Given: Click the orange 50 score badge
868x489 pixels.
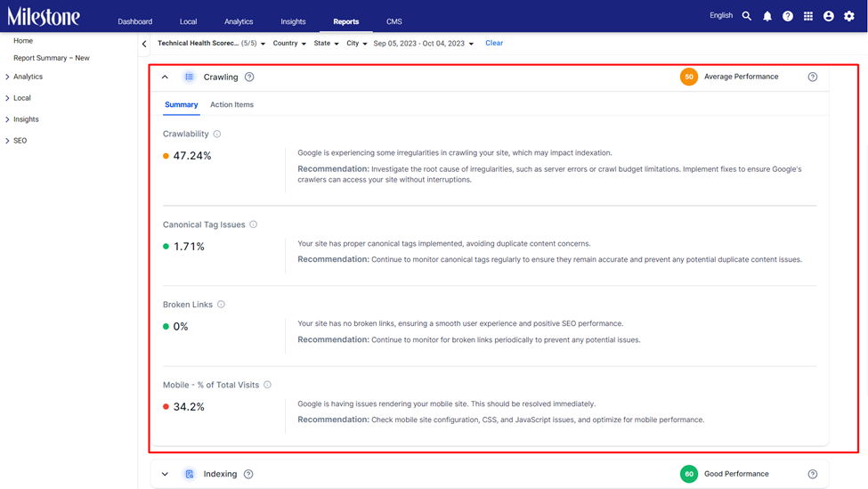Looking at the screenshot, I should 689,77.
